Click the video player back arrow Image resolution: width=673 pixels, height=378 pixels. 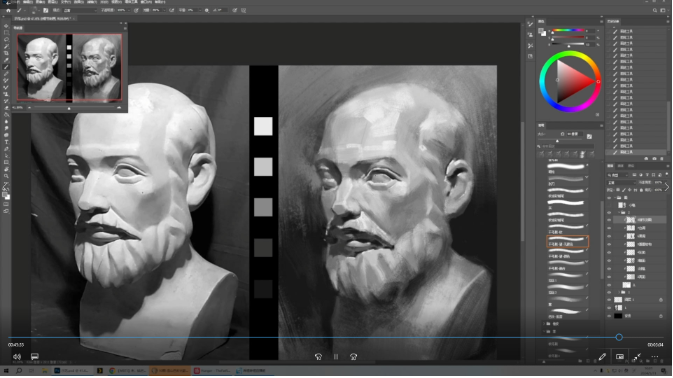point(8,3)
